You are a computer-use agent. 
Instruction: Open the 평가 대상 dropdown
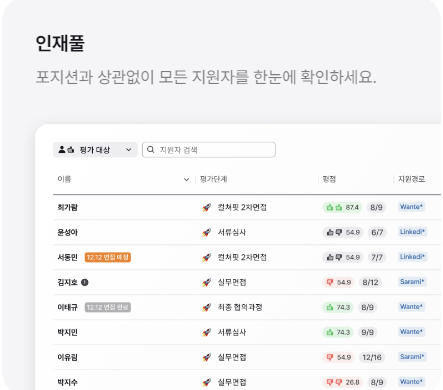[x=95, y=150]
